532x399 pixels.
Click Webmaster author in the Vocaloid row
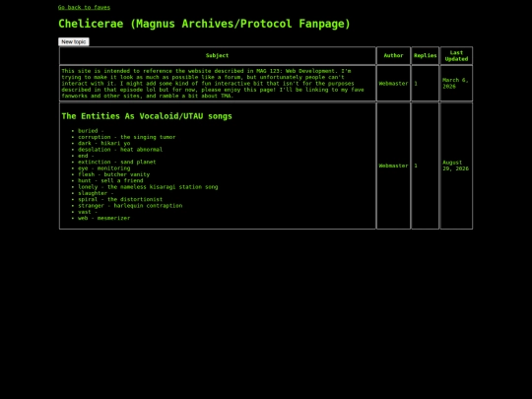[x=393, y=166]
